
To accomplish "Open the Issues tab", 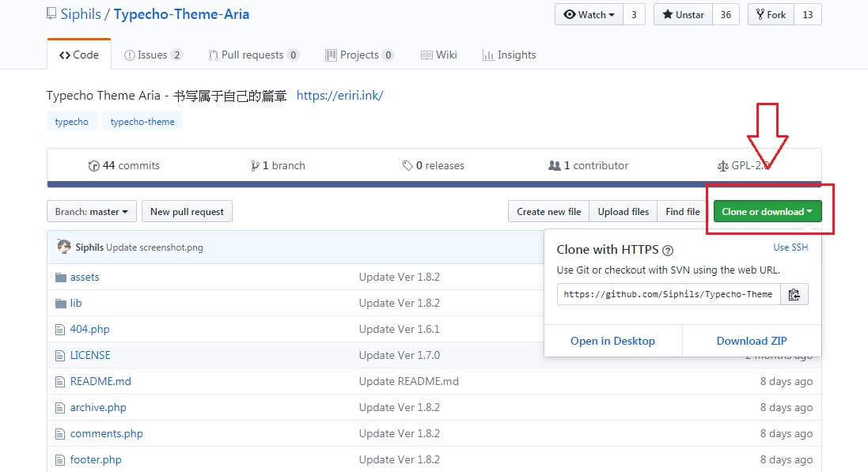I will 154,55.
